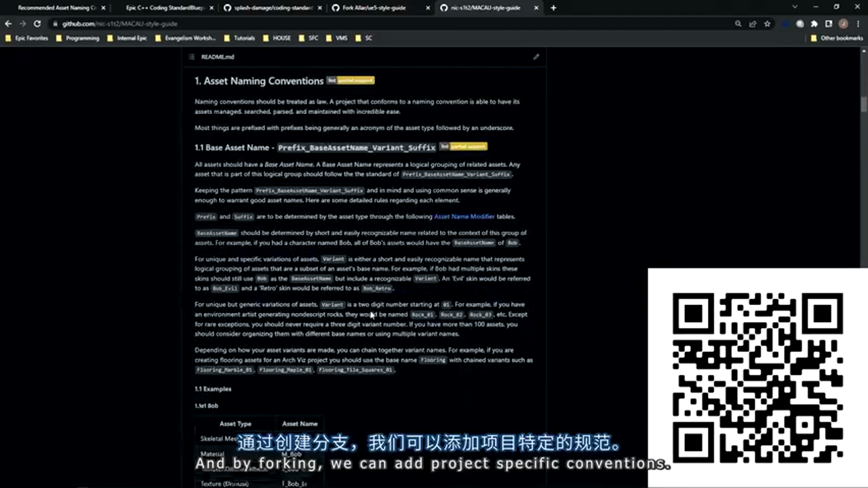
Task: Open the browser Extensions puzzle icon
Action: click(x=814, y=24)
